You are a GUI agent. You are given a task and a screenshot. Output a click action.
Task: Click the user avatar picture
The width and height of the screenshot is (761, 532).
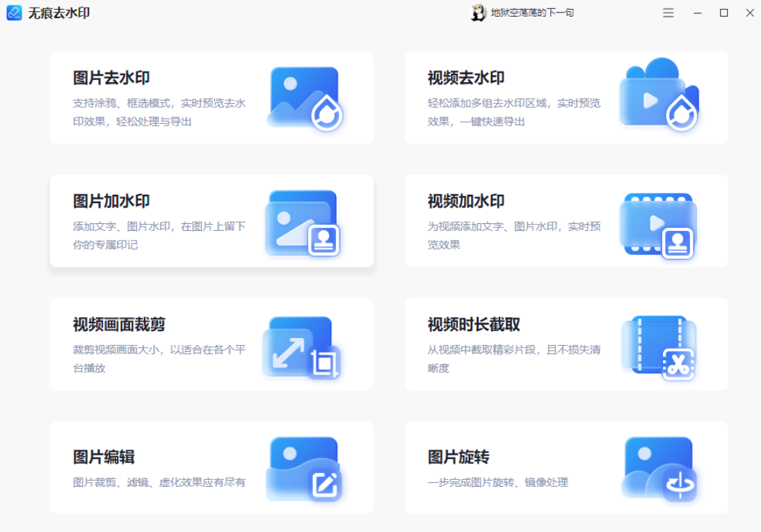tap(478, 13)
